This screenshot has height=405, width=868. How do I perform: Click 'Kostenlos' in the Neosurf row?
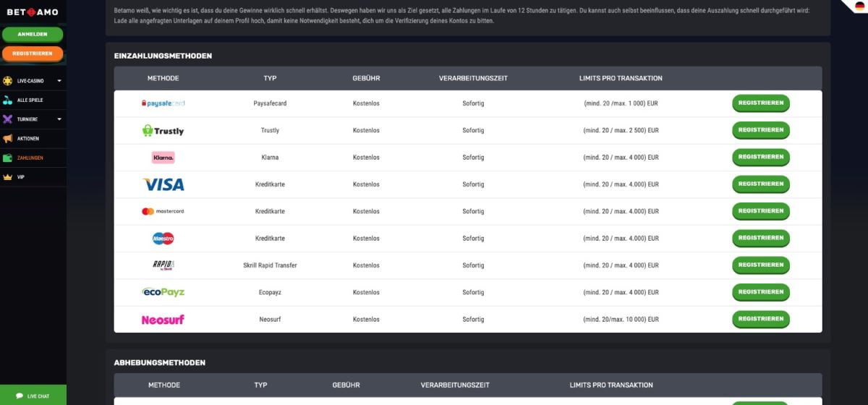[x=366, y=319]
